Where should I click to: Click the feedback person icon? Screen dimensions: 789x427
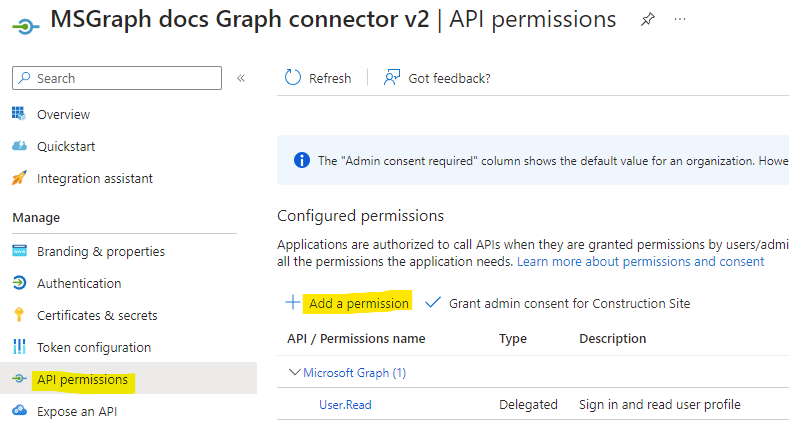392,77
